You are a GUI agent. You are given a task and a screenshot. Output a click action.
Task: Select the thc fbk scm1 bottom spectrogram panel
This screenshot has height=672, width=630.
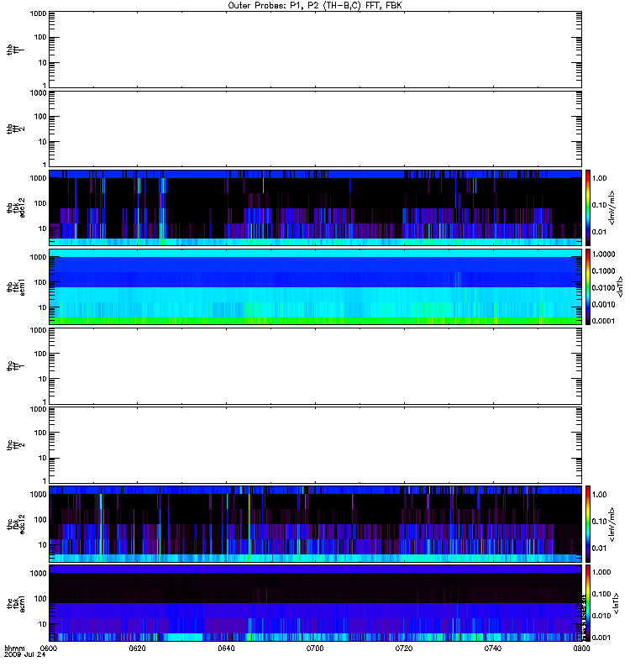[x=315, y=603]
